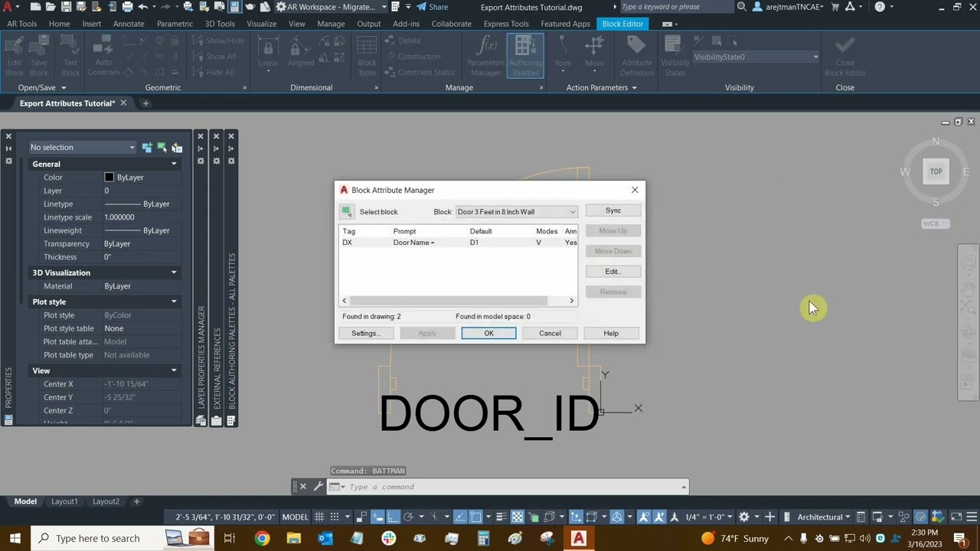
Task: Select the Block Editor ribbon tab
Action: click(x=622, y=24)
